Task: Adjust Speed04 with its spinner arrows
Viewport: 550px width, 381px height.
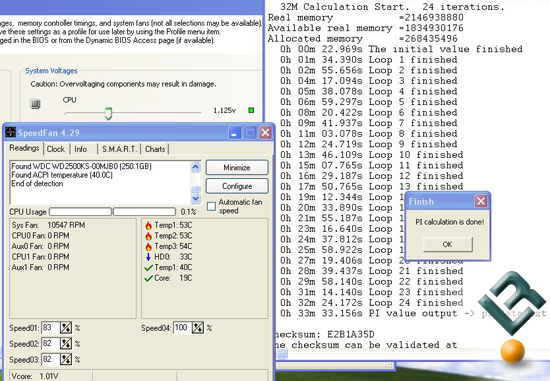Action: point(198,328)
